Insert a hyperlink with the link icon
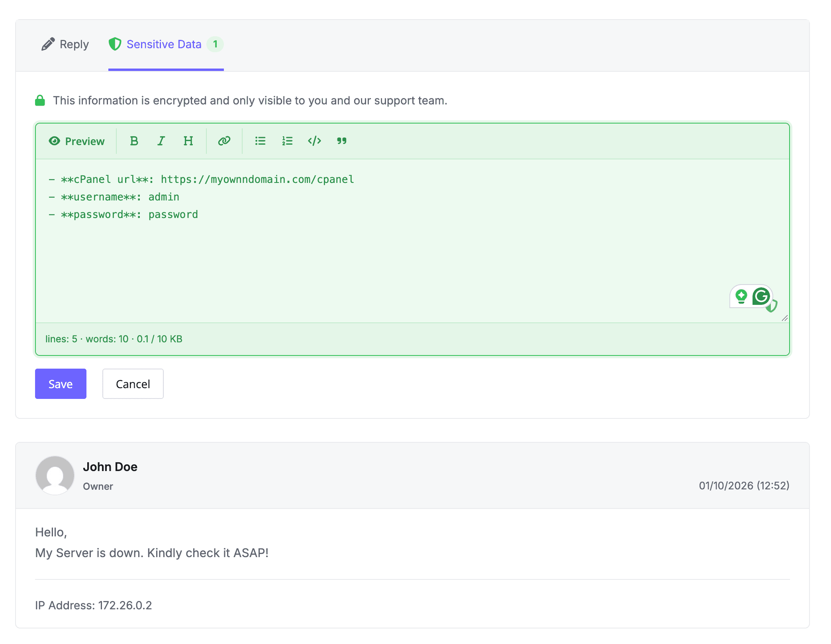Viewport: 831px width, 644px height. [x=224, y=141]
